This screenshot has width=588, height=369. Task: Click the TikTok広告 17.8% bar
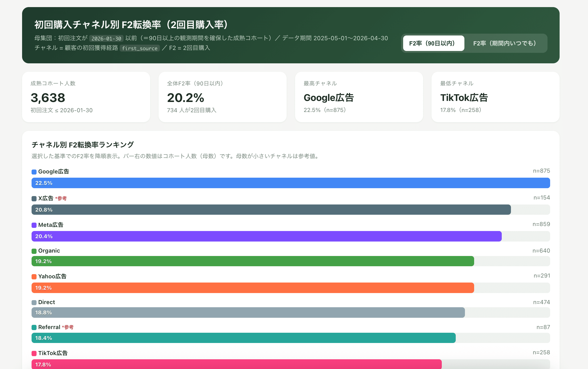[236, 364]
